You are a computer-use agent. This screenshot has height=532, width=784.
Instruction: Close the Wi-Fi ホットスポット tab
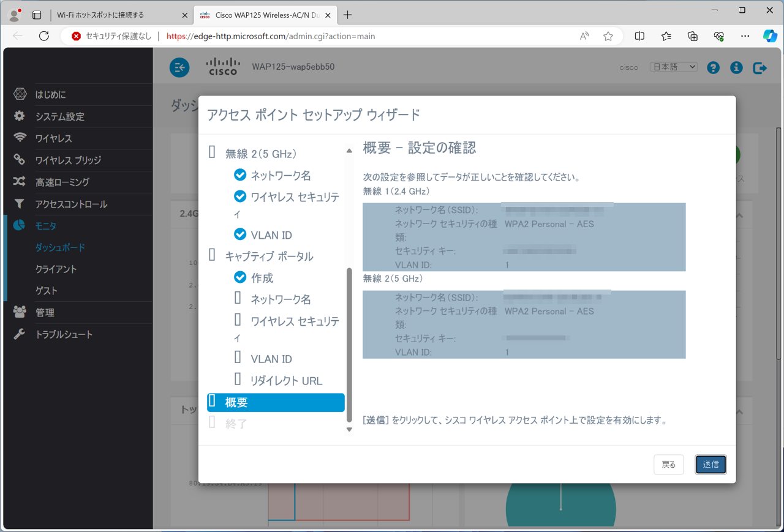coord(185,15)
